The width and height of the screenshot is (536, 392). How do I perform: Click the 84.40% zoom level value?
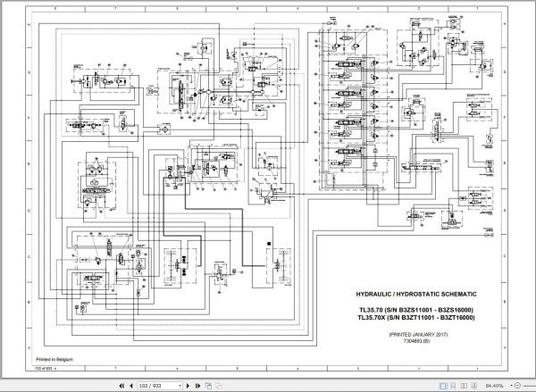[x=494, y=386]
